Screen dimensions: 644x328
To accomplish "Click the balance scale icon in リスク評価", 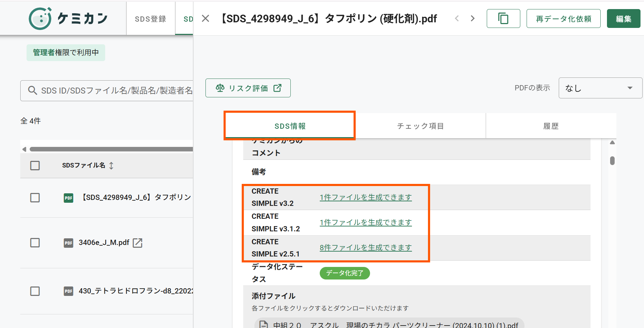I will point(220,88).
